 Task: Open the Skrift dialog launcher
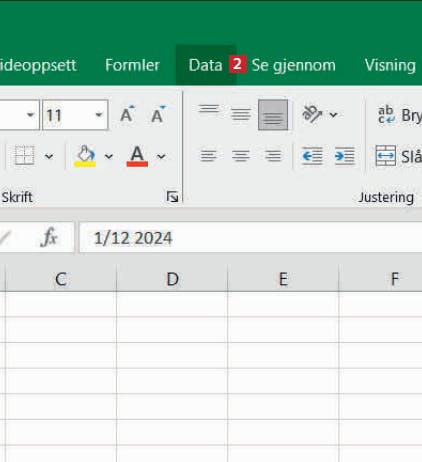(x=172, y=197)
